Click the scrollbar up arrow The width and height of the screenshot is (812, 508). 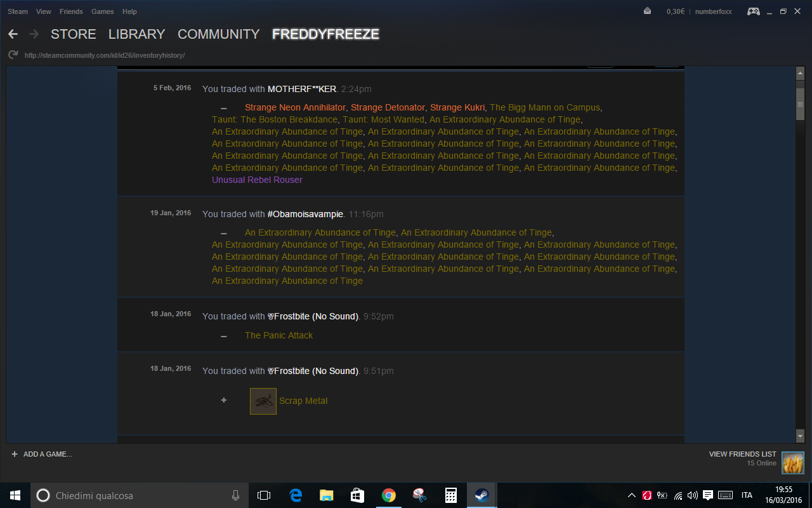tap(800, 74)
